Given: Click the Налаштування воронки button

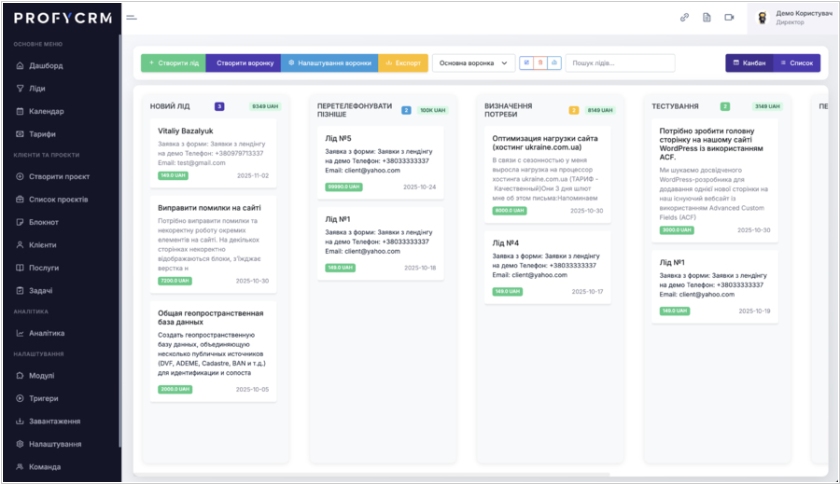Looking at the screenshot, I should pos(329,62).
